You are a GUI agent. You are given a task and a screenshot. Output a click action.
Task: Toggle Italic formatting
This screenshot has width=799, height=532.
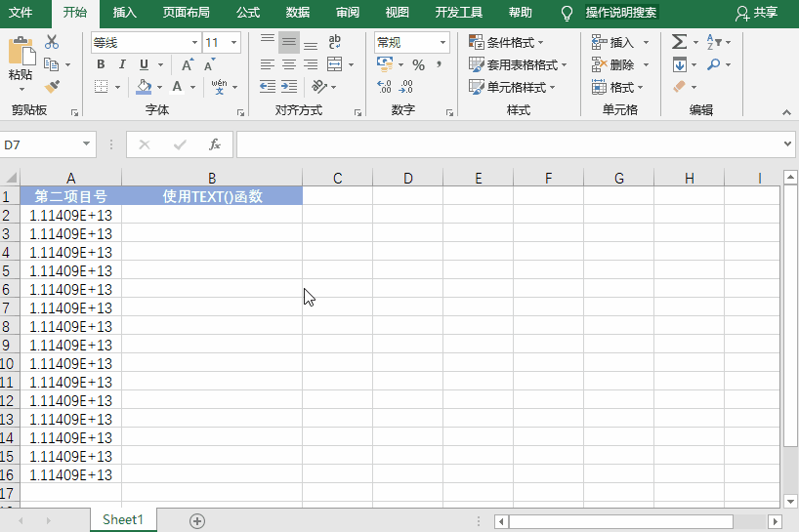[122, 64]
